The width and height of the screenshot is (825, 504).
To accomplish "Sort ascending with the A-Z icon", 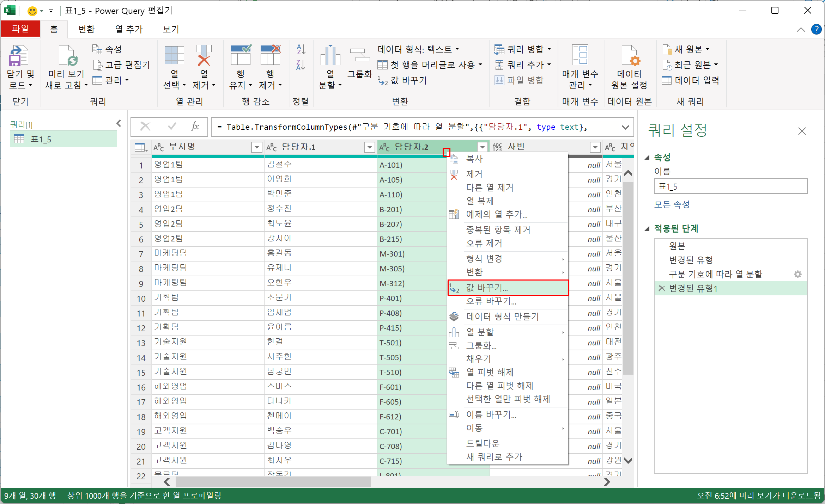I will point(301,49).
